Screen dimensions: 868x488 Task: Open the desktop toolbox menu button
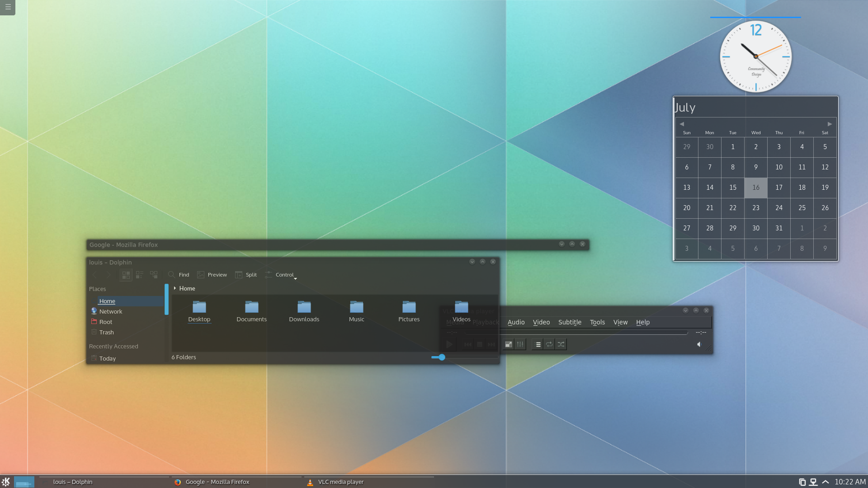point(8,7)
